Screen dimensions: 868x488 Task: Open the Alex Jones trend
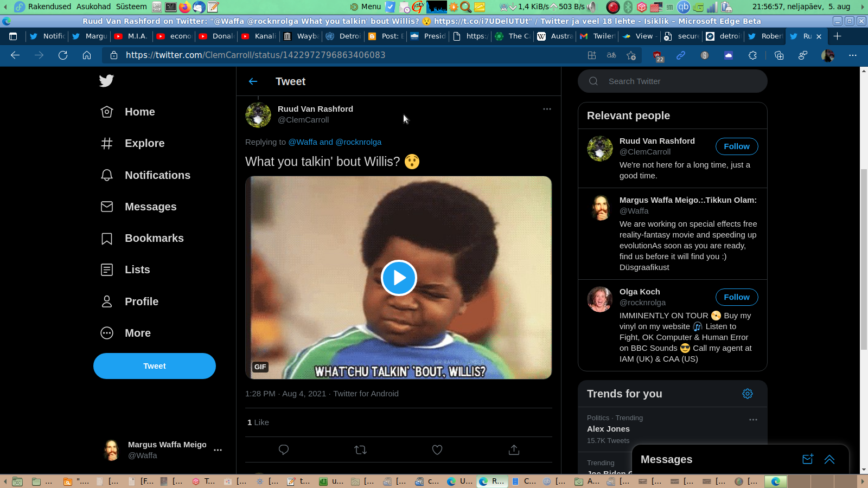pyautogui.click(x=609, y=429)
